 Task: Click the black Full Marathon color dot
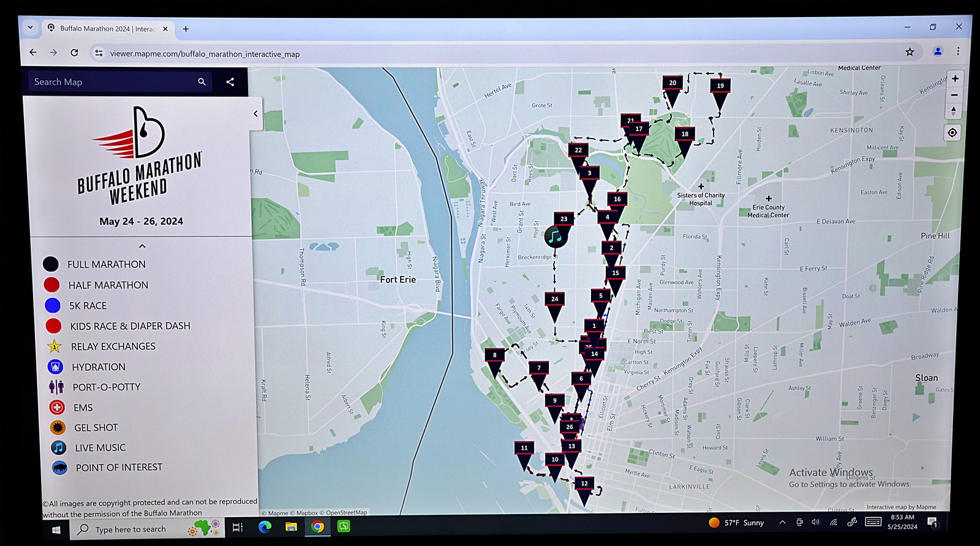coord(51,264)
